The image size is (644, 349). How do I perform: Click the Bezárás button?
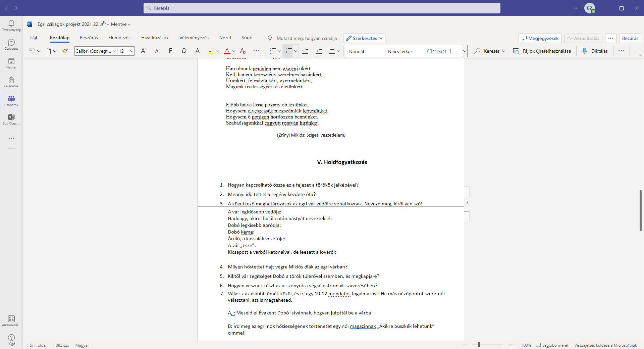630,38
